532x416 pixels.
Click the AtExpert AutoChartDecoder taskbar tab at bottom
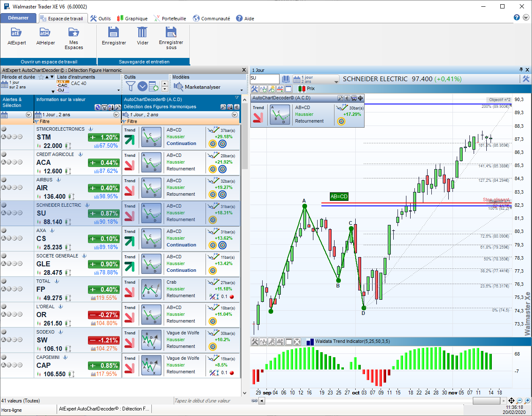[x=104, y=409]
